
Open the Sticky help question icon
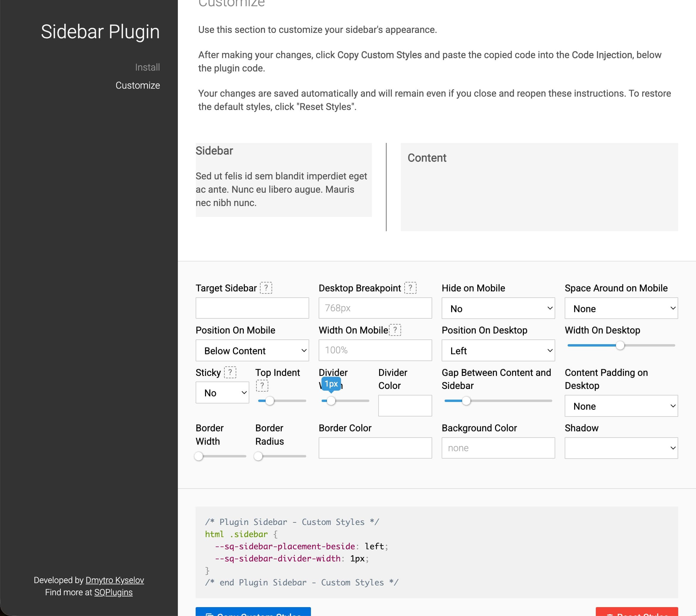point(230,372)
